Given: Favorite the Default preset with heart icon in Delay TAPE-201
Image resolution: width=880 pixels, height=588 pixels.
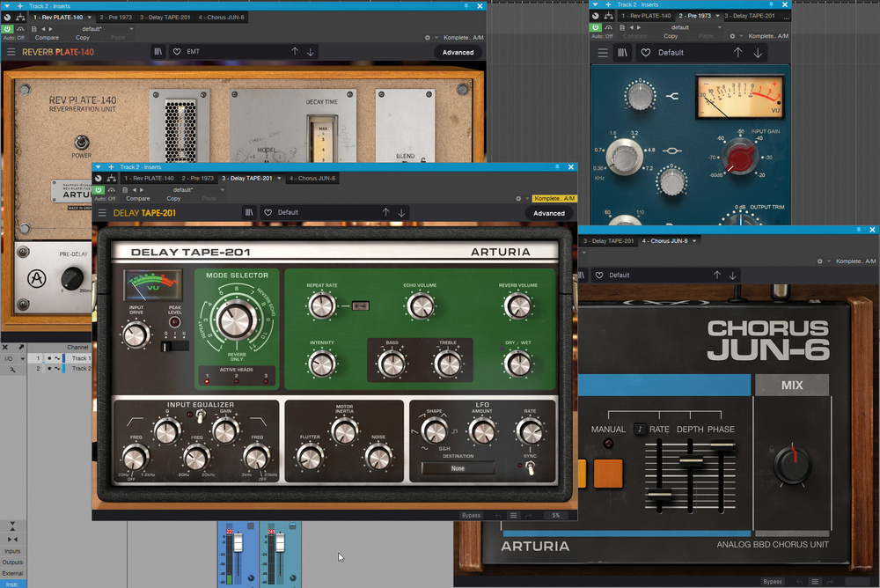Looking at the screenshot, I should pos(268,213).
